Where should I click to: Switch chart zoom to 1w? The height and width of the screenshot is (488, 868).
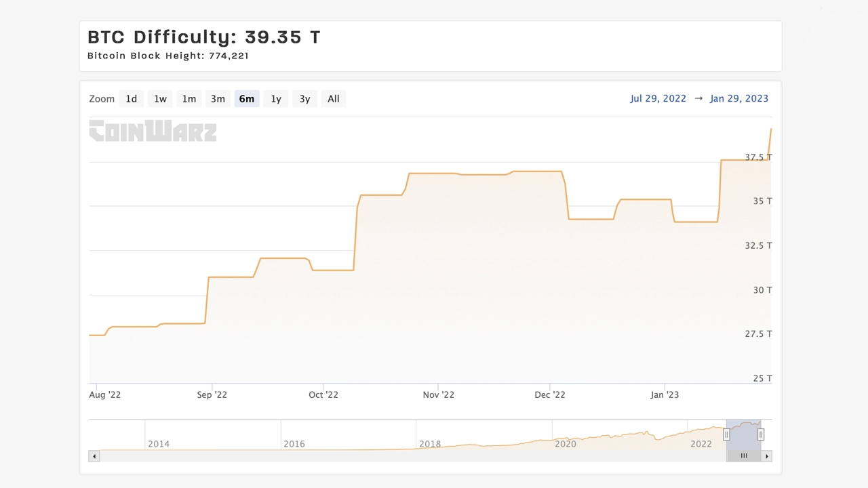(x=160, y=99)
